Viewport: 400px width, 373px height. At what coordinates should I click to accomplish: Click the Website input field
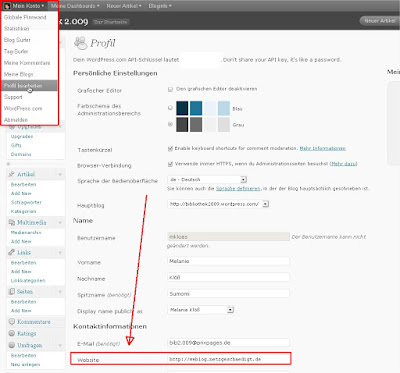click(228, 359)
